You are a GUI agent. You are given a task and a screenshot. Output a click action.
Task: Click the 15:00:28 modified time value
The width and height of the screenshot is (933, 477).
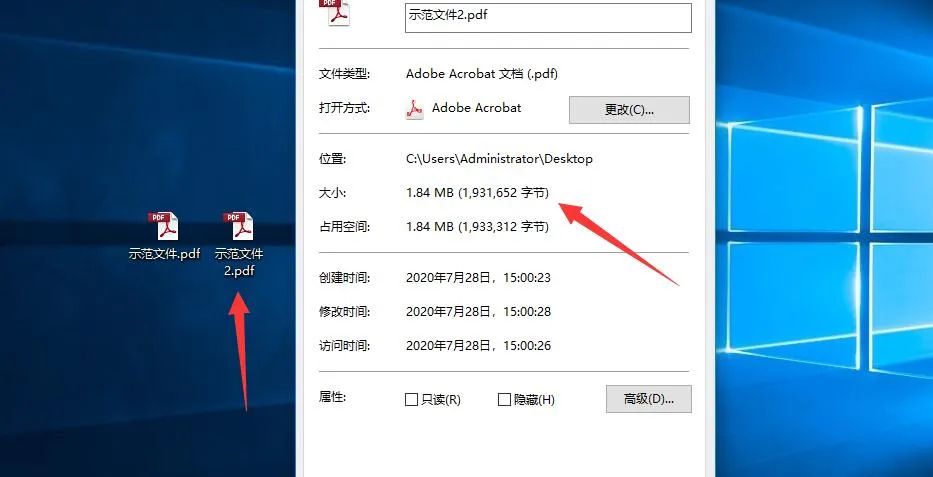(527, 312)
